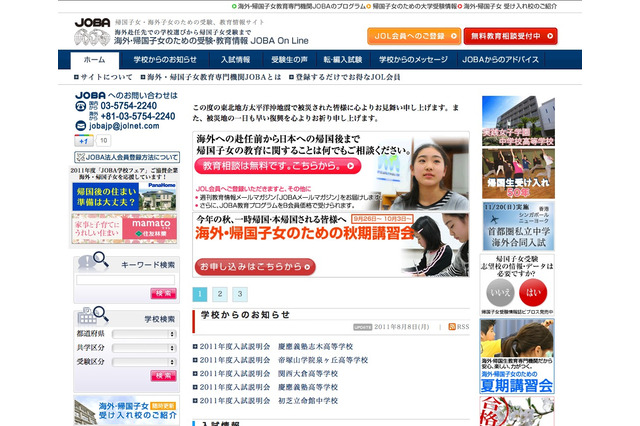This screenshot has height=426, width=640.
Task: Expand the 受験区分 dropdown
Action: tap(144, 362)
